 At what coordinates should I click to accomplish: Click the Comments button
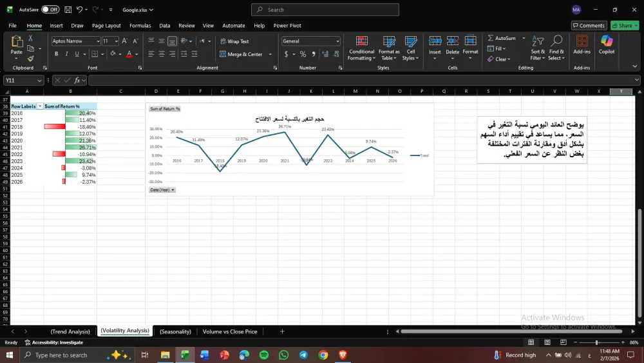(589, 26)
